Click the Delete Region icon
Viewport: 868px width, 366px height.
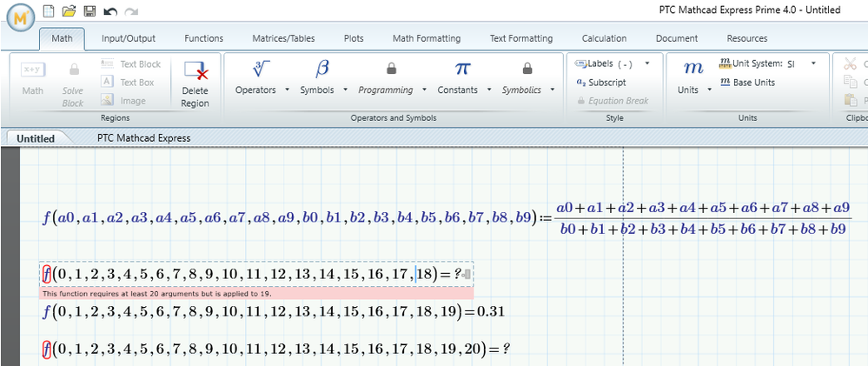195,73
